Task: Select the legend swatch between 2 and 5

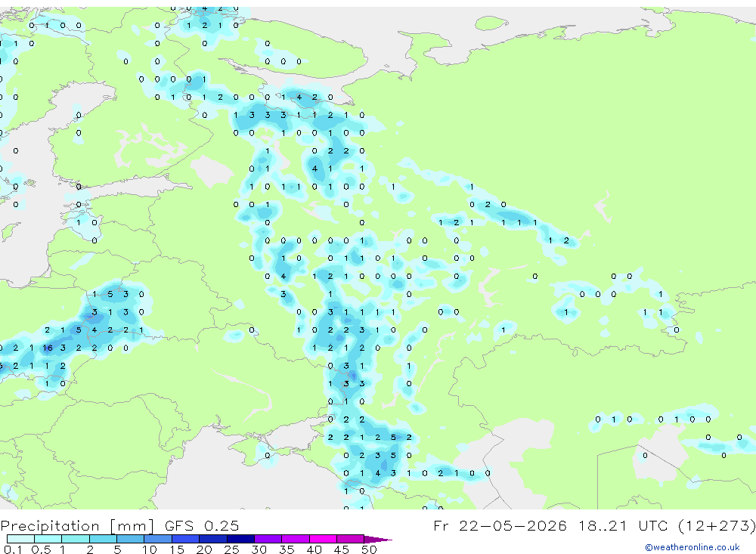Action: (x=103, y=539)
